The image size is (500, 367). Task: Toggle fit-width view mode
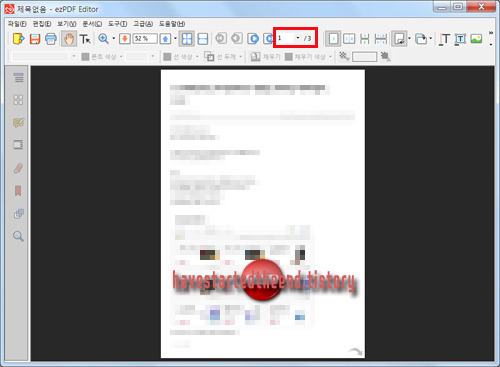coord(203,39)
